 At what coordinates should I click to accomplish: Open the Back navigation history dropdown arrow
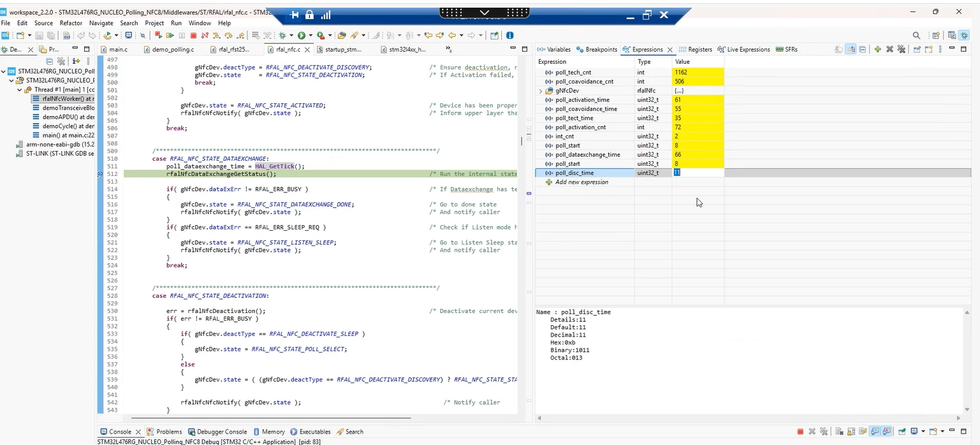pos(461,35)
